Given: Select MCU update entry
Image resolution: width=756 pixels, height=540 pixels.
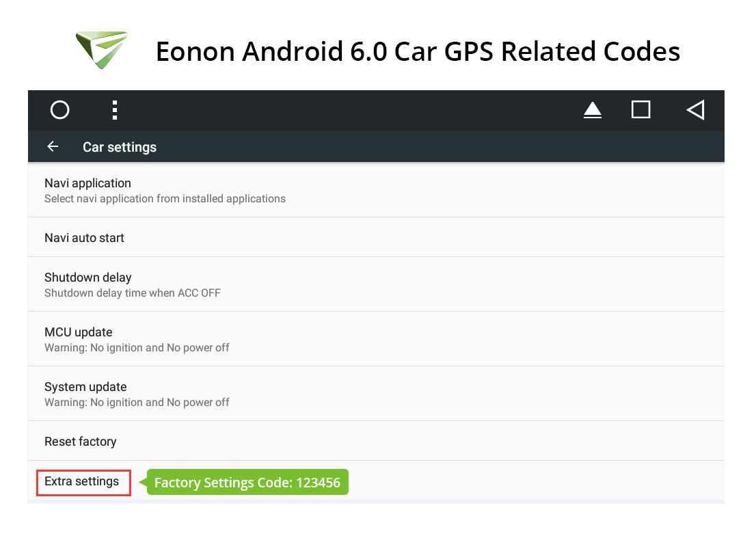Looking at the screenshot, I should (x=376, y=340).
